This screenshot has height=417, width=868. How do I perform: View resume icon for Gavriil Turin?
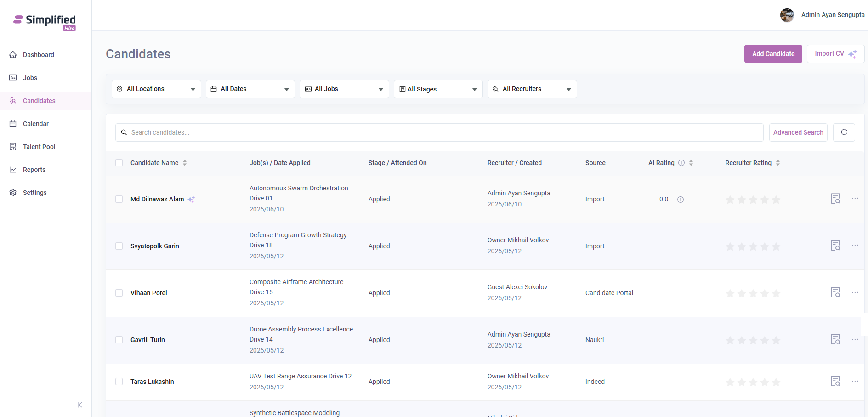coord(836,339)
